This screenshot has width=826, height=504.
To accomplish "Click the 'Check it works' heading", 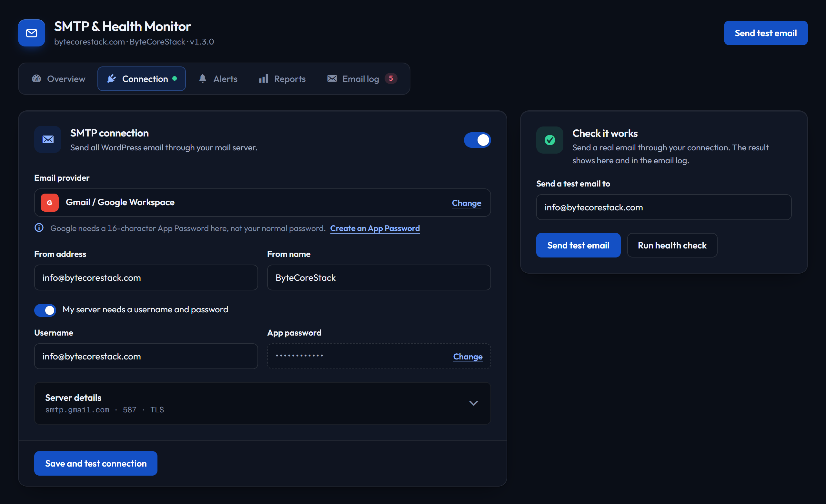I will (x=605, y=133).
